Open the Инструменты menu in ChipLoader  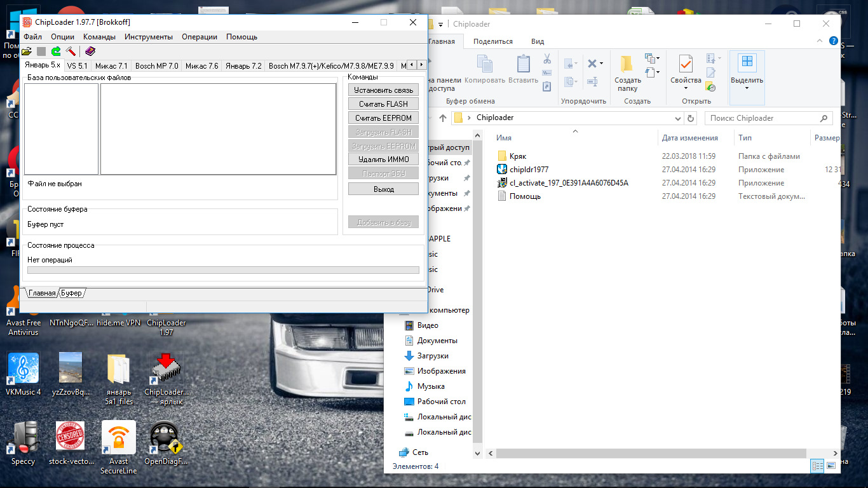click(149, 37)
